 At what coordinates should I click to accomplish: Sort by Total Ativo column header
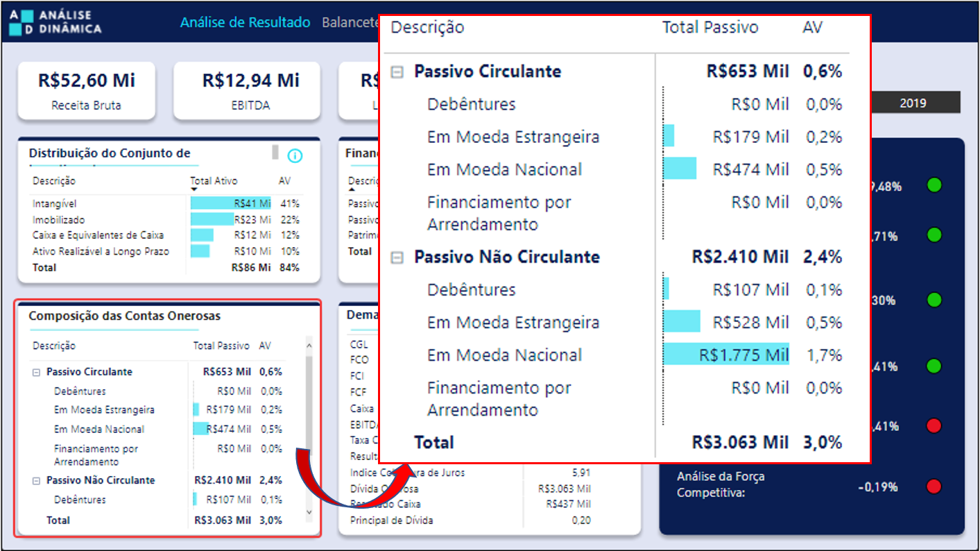pyautogui.click(x=215, y=180)
